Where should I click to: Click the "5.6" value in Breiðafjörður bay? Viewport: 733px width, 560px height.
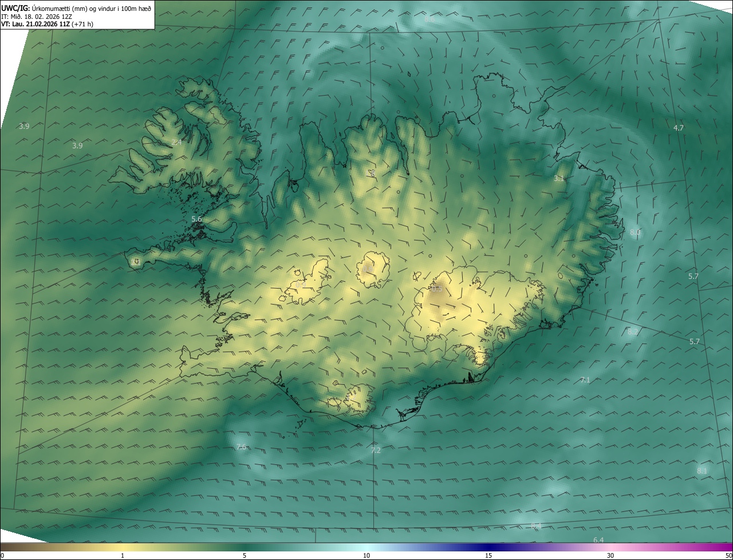point(196,219)
